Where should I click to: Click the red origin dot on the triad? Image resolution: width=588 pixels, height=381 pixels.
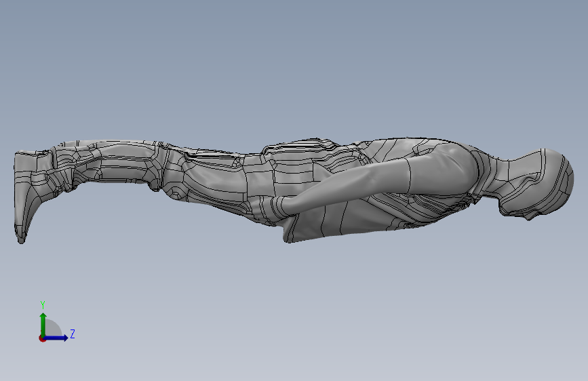42,338
